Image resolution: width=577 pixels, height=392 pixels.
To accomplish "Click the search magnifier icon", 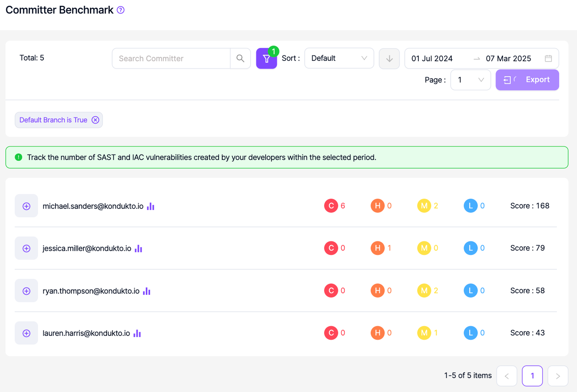I will pos(240,58).
